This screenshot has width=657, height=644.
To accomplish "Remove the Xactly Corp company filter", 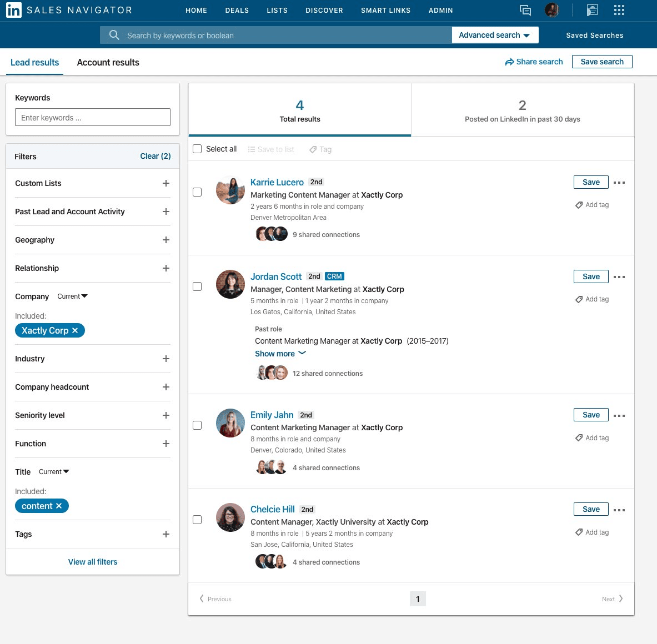I will click(75, 330).
